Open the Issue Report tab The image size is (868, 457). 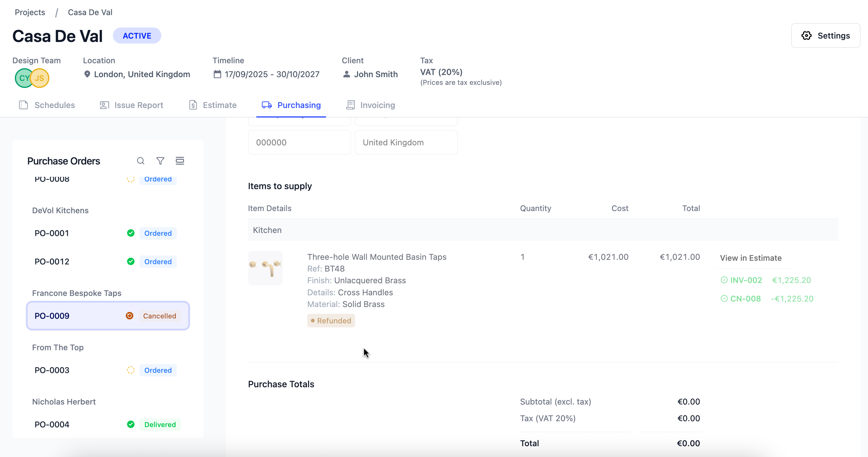click(x=131, y=105)
